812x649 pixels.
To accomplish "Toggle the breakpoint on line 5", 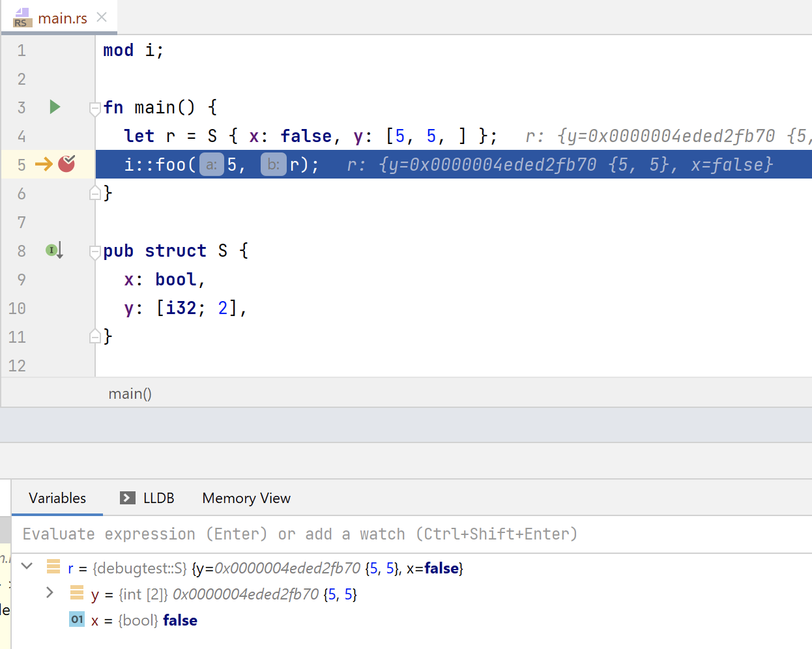I will (66, 164).
